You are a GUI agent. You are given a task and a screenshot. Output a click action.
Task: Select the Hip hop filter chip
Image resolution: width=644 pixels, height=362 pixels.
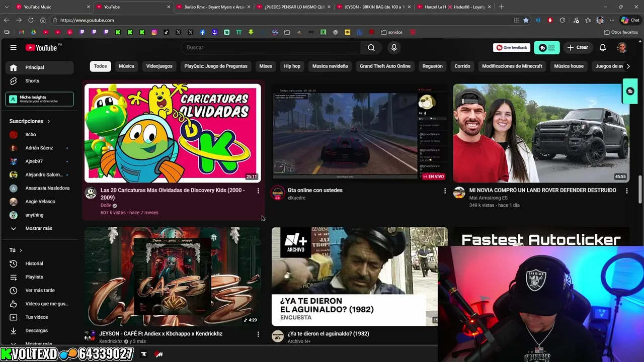(x=292, y=66)
